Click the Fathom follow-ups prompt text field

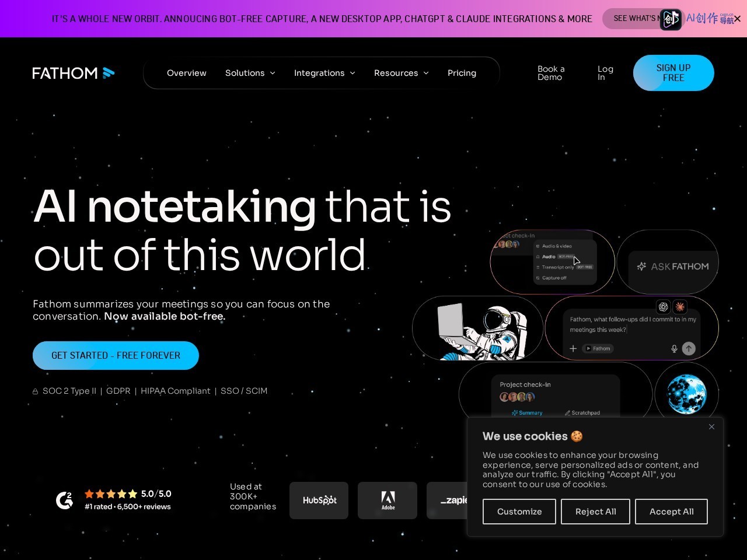coord(633,324)
